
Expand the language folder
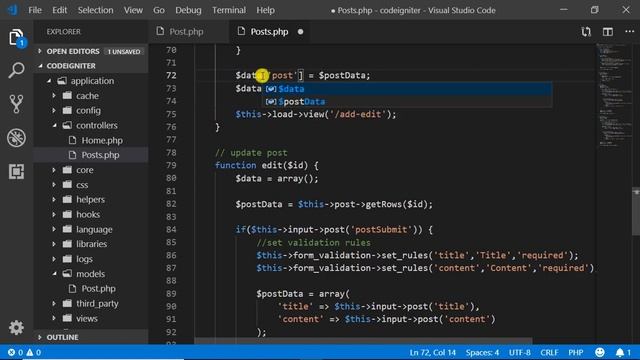click(x=91, y=229)
